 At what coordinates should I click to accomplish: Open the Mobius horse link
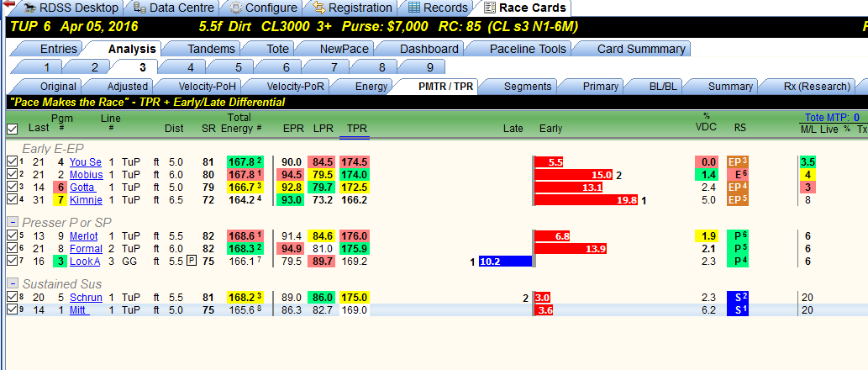[x=86, y=174]
